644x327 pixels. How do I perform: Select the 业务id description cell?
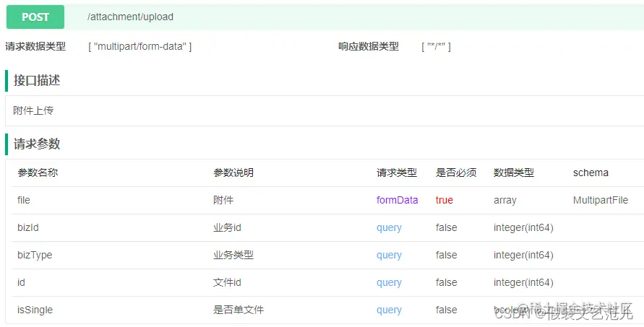pyautogui.click(x=227, y=227)
